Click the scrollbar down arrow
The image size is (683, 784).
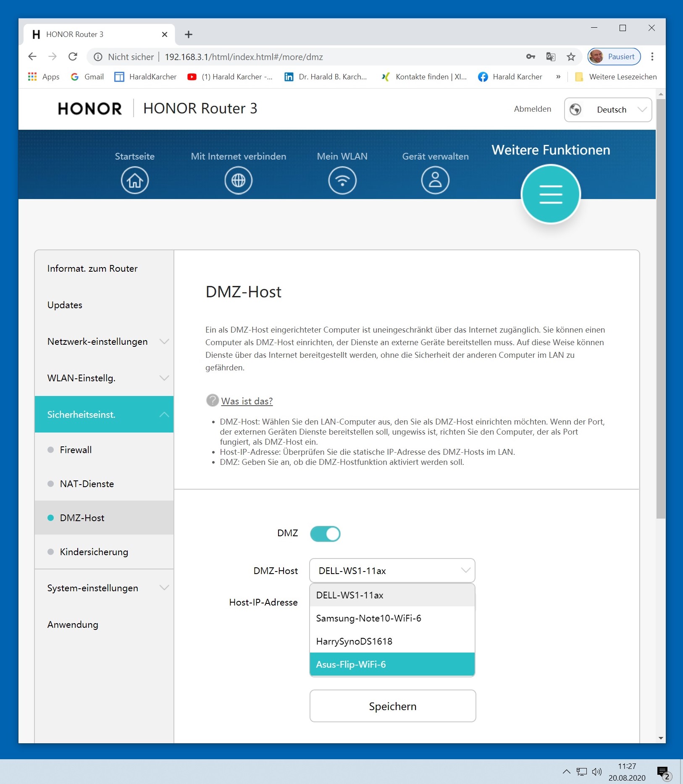661,738
